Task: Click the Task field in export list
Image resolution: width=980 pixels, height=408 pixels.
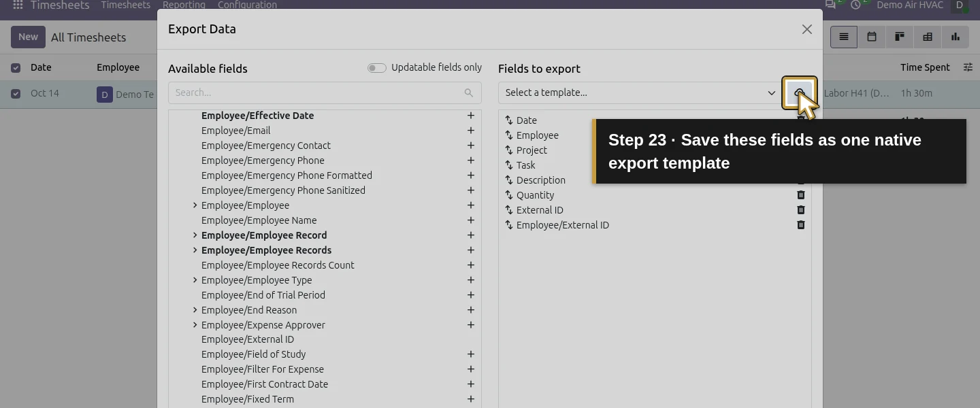Action: [x=525, y=165]
